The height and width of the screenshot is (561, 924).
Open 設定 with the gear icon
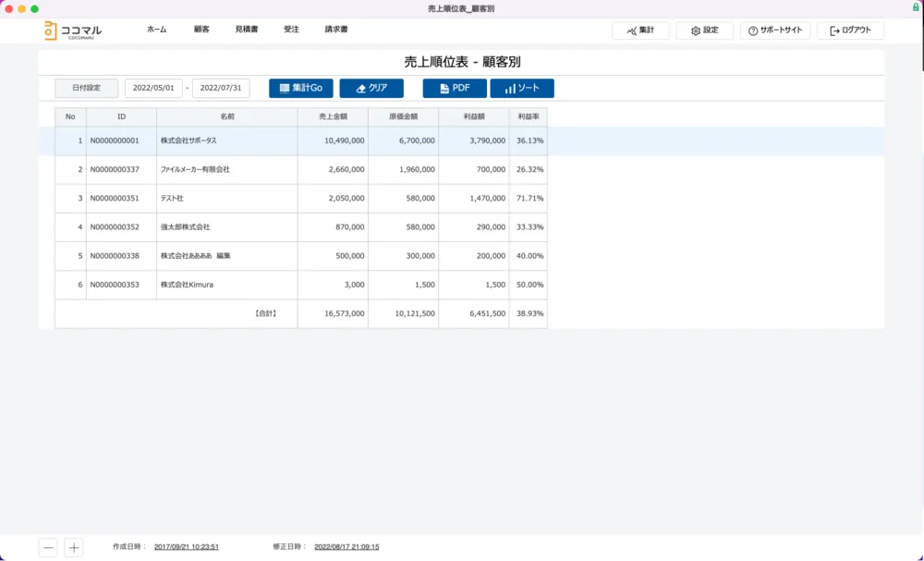704,30
